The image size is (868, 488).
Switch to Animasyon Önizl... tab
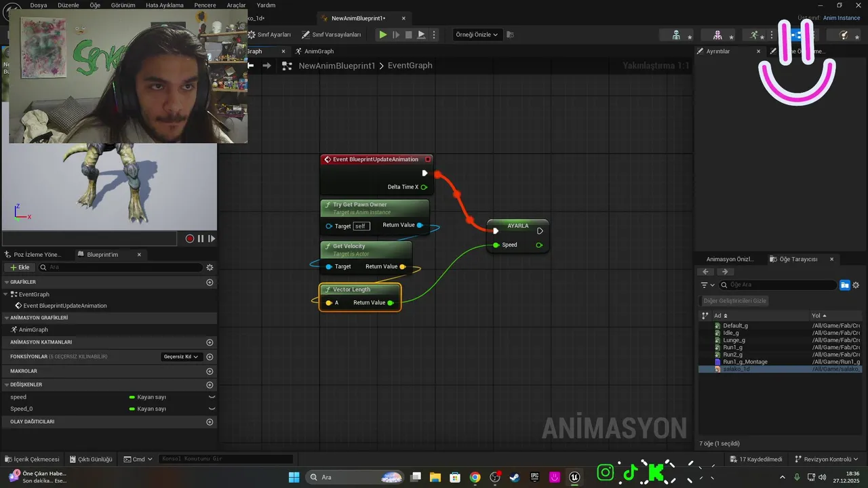pos(730,259)
